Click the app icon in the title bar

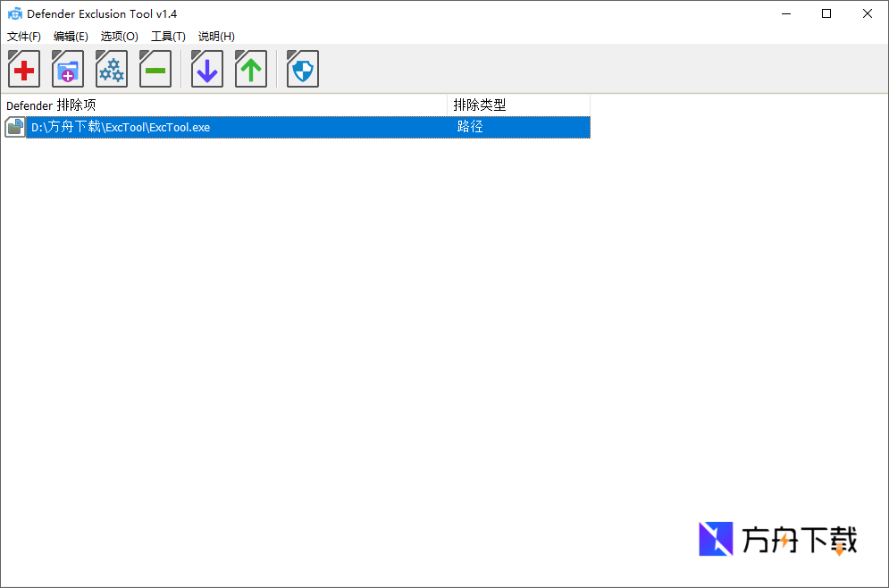[13, 13]
